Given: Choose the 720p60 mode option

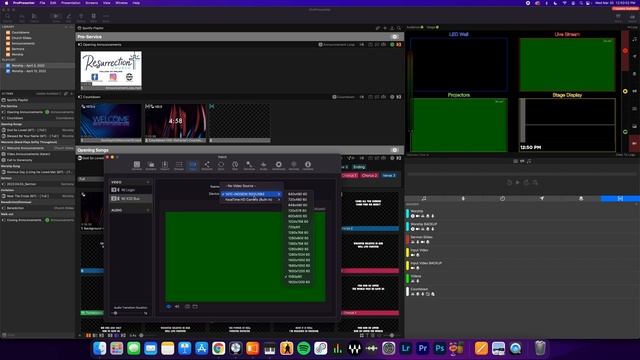Looking at the screenshot, I should 298,227.
